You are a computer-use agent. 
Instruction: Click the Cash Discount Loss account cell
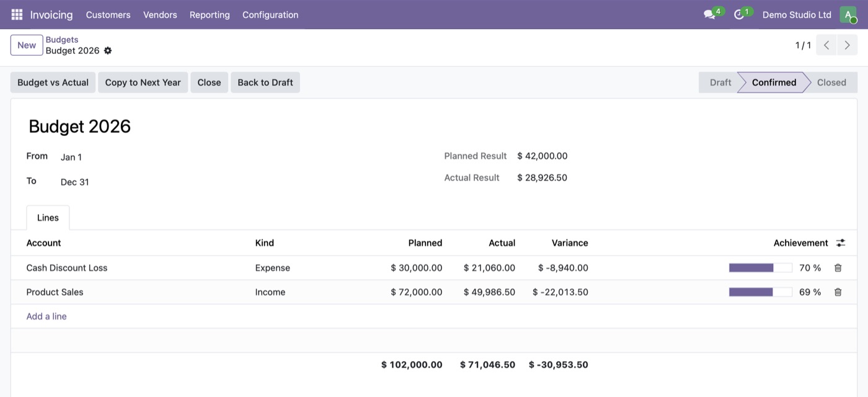(67, 268)
